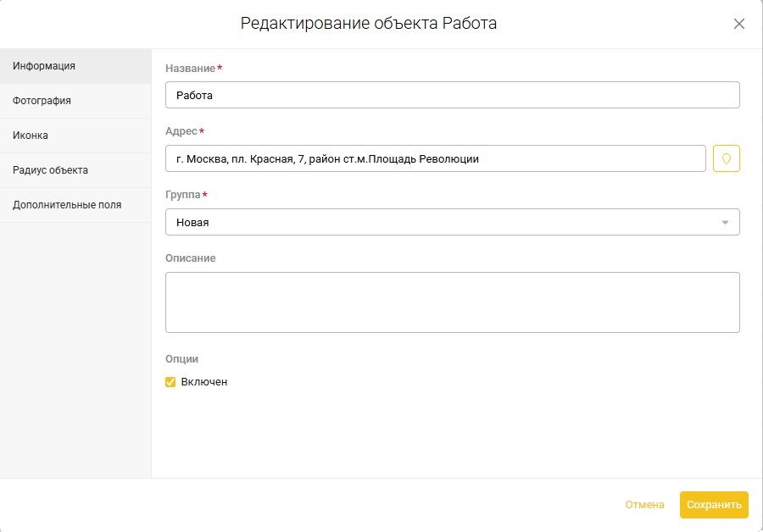Cancel editing via Отмена link
This screenshot has width=763, height=532.
pyautogui.click(x=644, y=505)
